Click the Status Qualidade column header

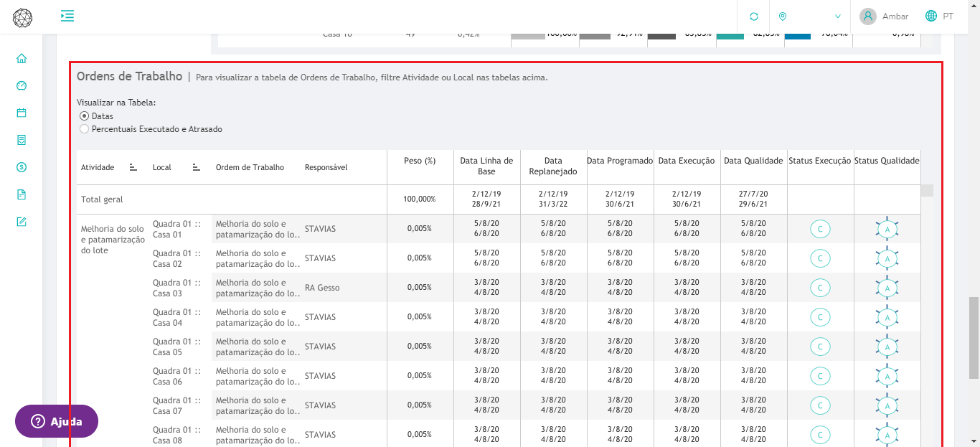[x=887, y=161]
